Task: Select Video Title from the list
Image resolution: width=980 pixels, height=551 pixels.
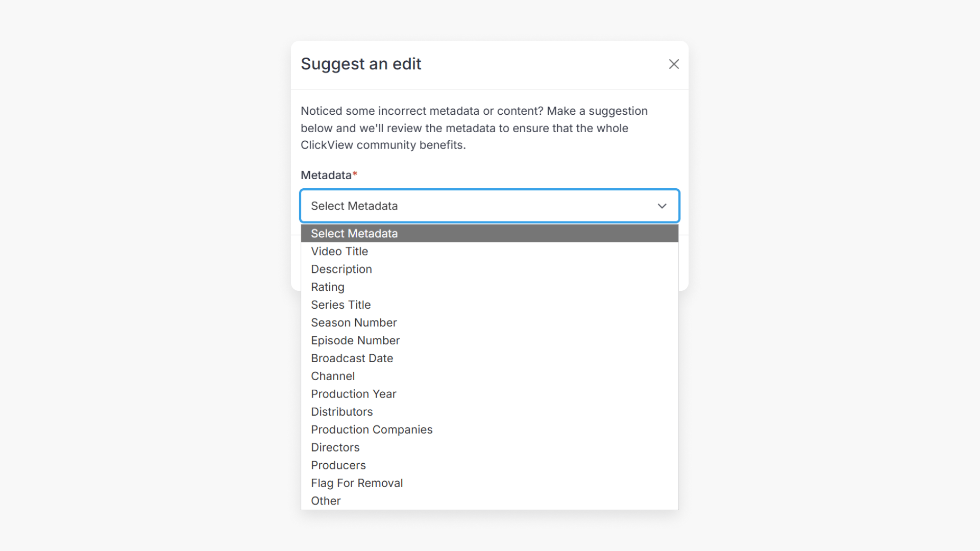Action: [x=339, y=251]
